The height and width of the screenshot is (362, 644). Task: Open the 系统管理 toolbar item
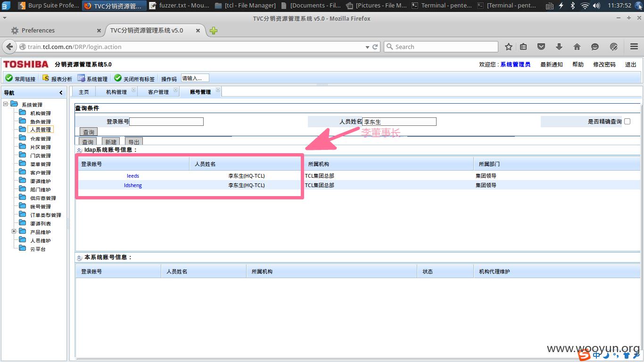[x=92, y=79]
